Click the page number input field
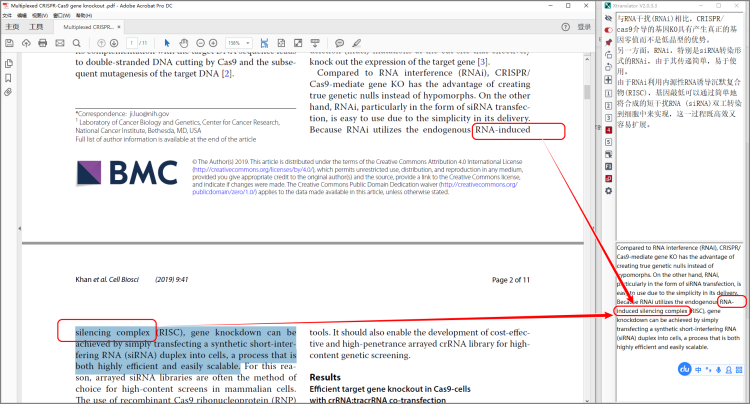The image size is (750, 404). pyautogui.click(x=132, y=43)
